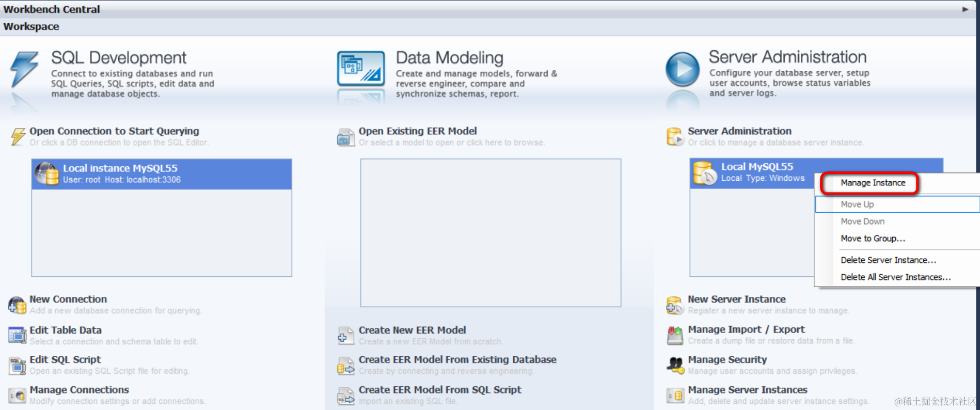Select the Local MySQL55 server instance title
This screenshot has height=410, width=980.
click(x=757, y=167)
